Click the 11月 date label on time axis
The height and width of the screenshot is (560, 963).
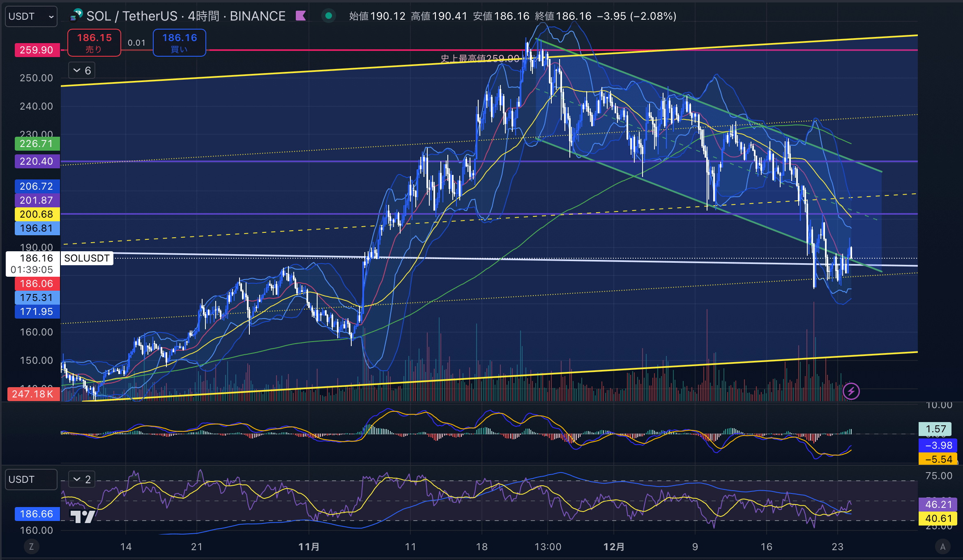[309, 547]
